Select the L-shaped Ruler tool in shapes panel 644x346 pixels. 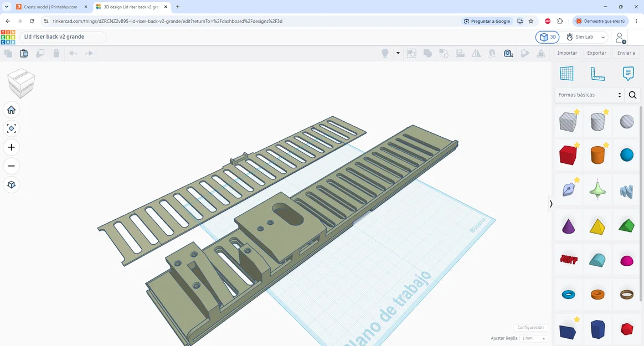597,74
